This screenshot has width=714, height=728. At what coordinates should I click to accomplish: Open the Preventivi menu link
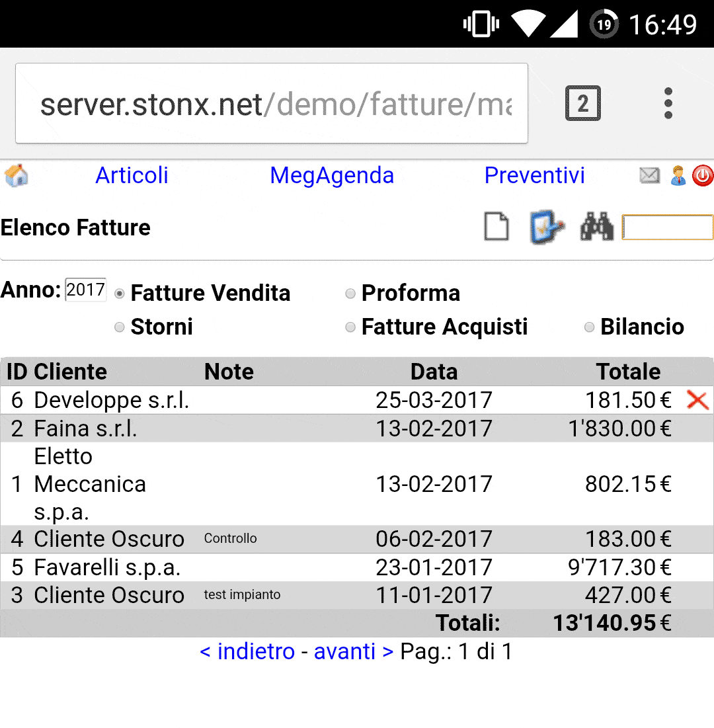(x=534, y=175)
